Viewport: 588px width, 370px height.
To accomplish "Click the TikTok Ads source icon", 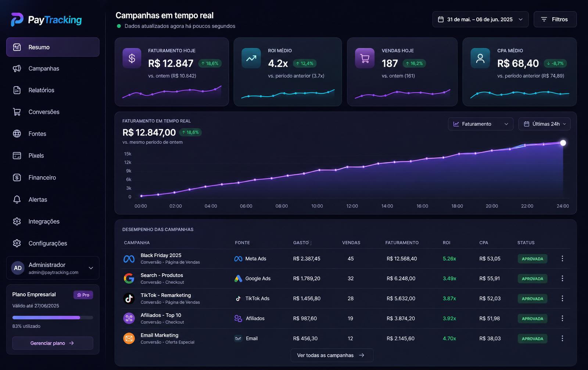I will pyautogui.click(x=238, y=298).
